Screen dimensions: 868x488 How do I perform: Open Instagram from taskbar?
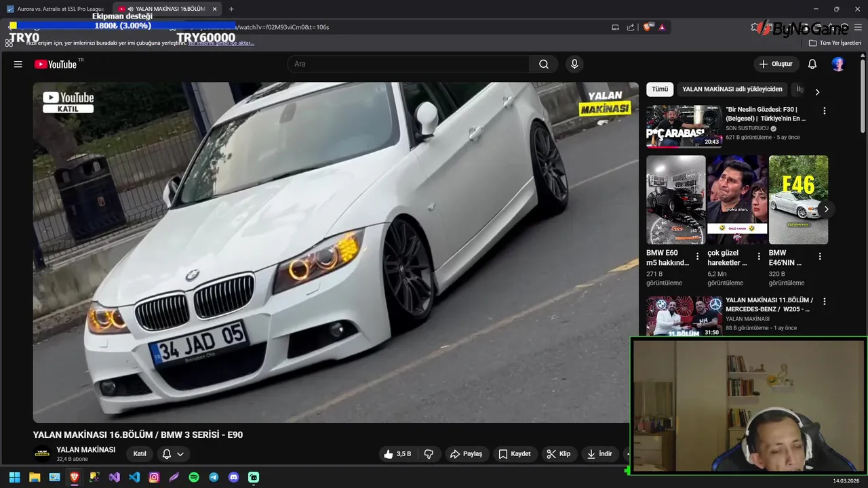(154, 477)
